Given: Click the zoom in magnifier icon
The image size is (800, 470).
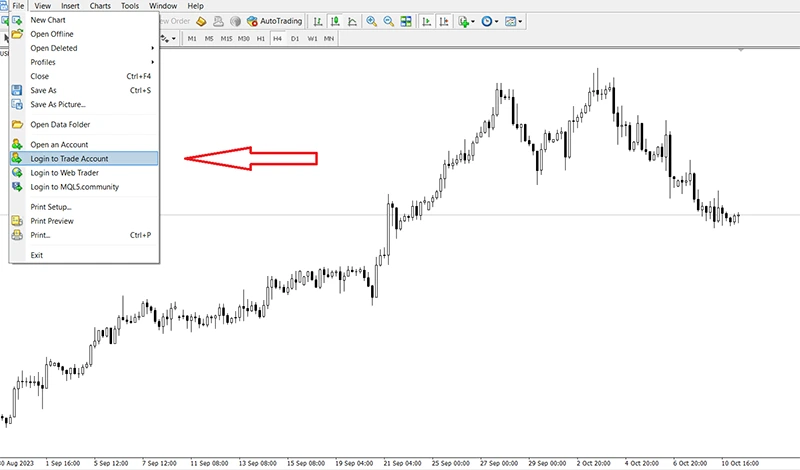Looking at the screenshot, I should pyautogui.click(x=371, y=20).
